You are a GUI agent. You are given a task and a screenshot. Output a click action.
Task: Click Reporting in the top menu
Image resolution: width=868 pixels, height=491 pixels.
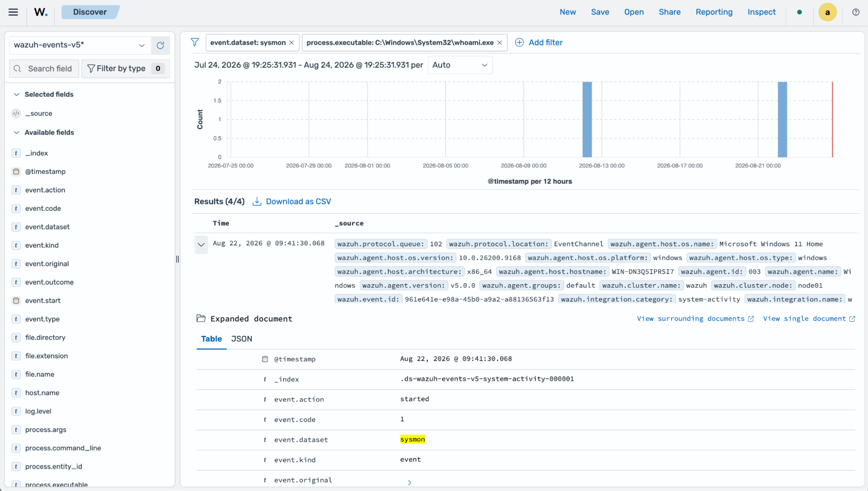coord(713,12)
